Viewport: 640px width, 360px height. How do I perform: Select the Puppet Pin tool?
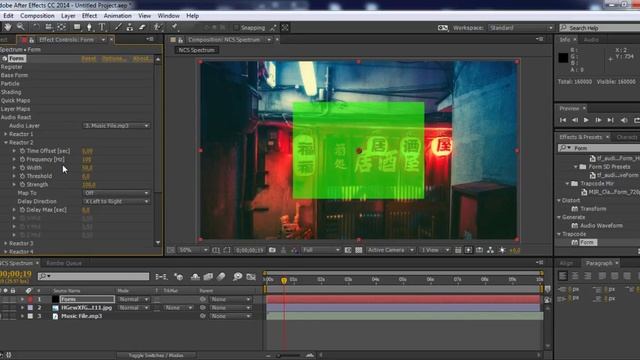174,27
